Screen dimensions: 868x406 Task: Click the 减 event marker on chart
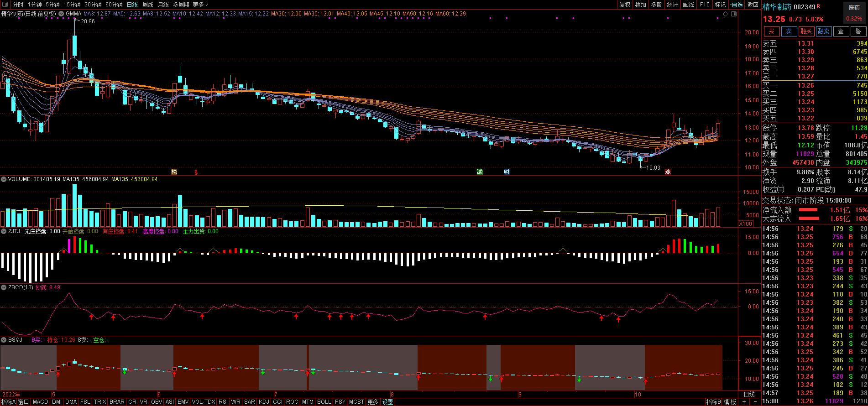[x=480, y=172]
